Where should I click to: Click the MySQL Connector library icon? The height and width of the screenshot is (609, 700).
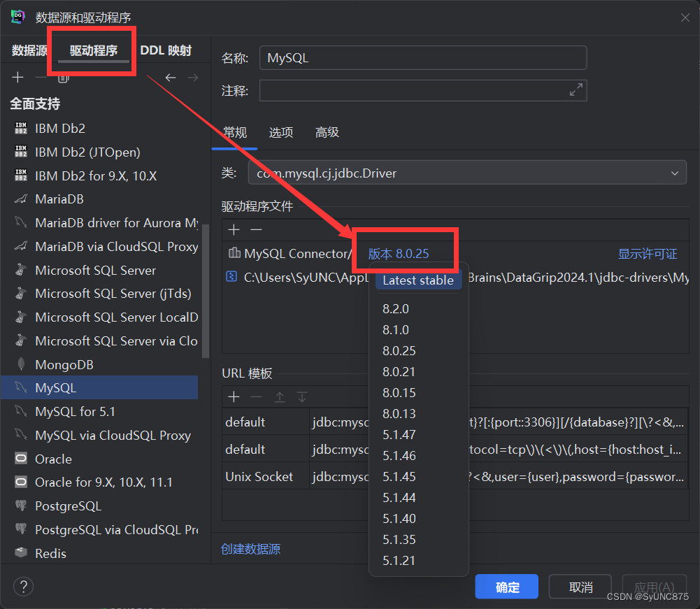[234, 253]
